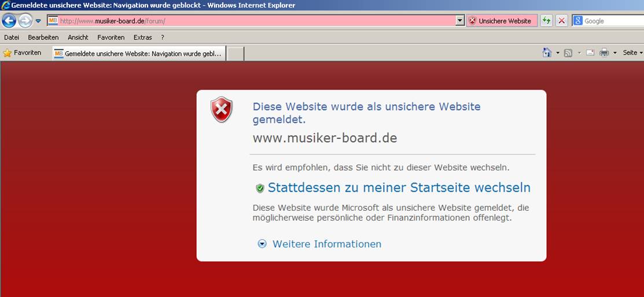
Task: Open a new blank tab
Action: 235,54
